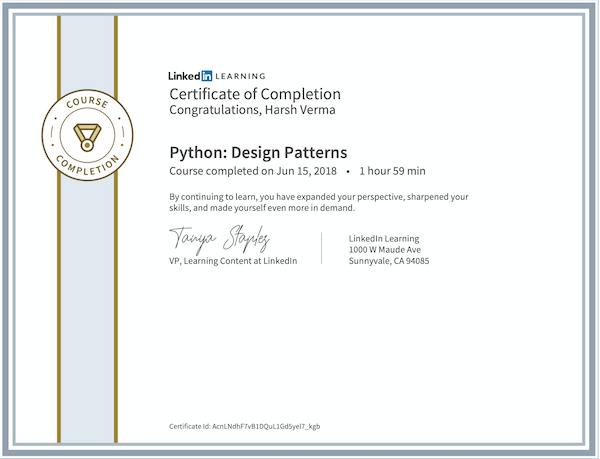Screen dimensions: 600x459
Task: Click the bullet separator before the duration
Action: click(x=347, y=171)
